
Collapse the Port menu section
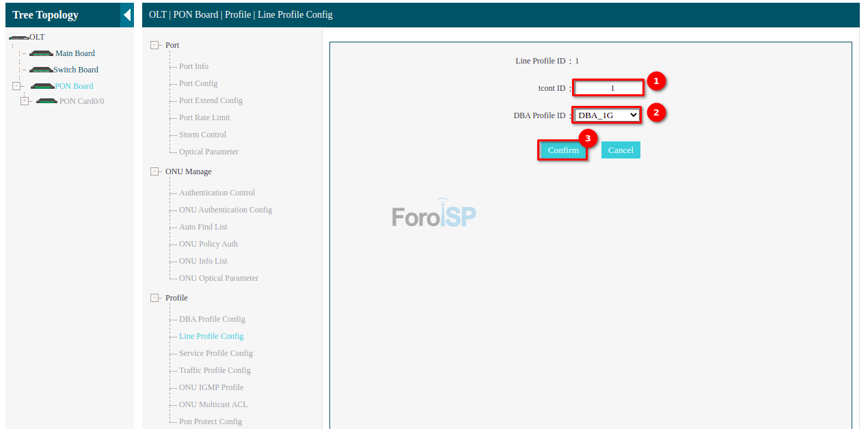click(154, 45)
